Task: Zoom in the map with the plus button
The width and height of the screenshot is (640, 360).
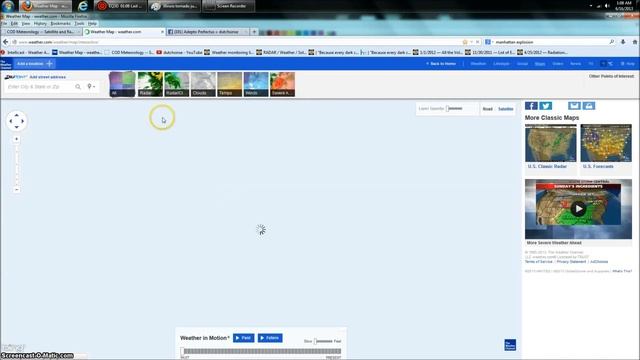Action: (17, 139)
